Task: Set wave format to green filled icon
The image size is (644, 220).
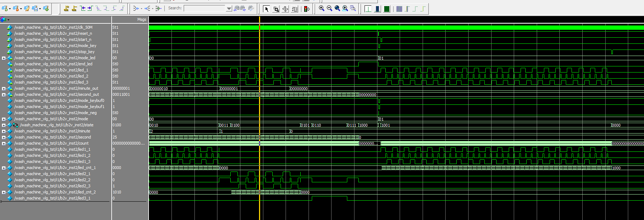Action: [x=387, y=9]
